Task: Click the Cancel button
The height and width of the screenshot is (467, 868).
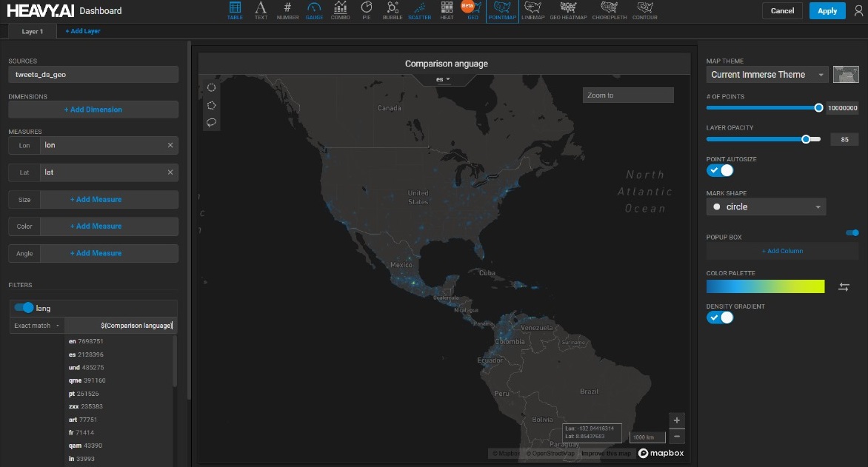Action: click(782, 11)
